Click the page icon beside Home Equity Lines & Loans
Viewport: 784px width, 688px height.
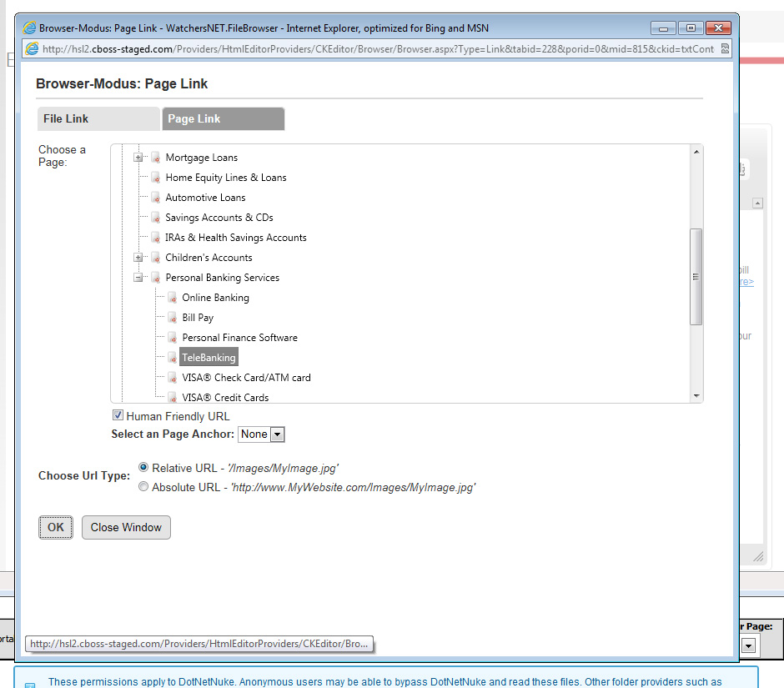pyautogui.click(x=155, y=178)
